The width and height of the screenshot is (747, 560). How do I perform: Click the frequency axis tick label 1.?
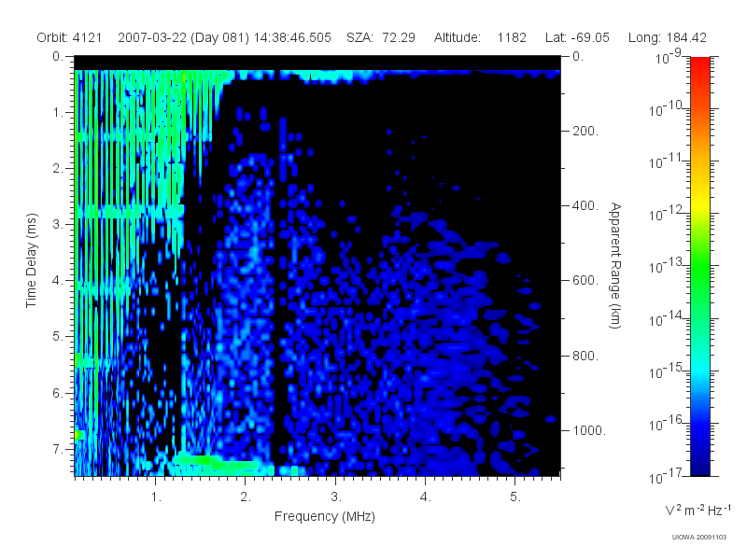(156, 497)
